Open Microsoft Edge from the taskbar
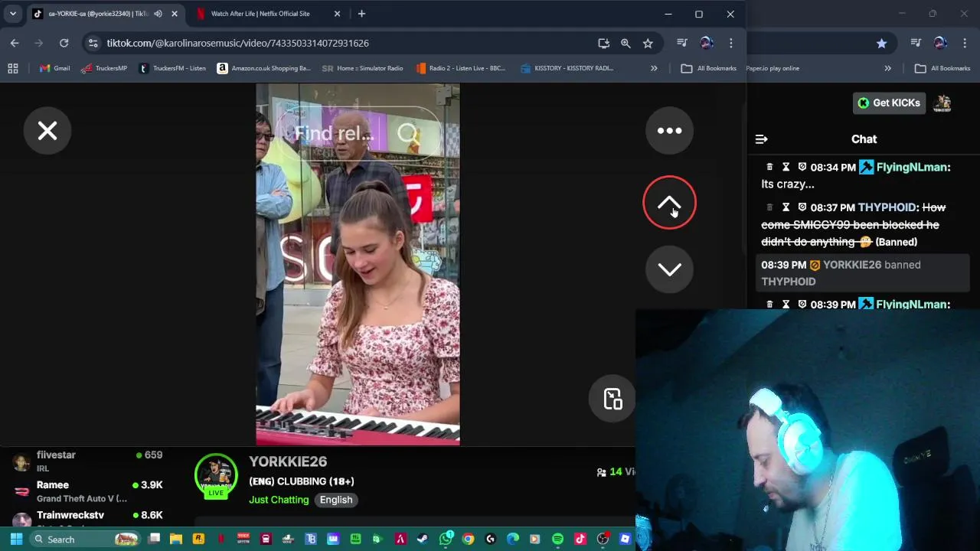This screenshot has width=980, height=551. pos(513,539)
